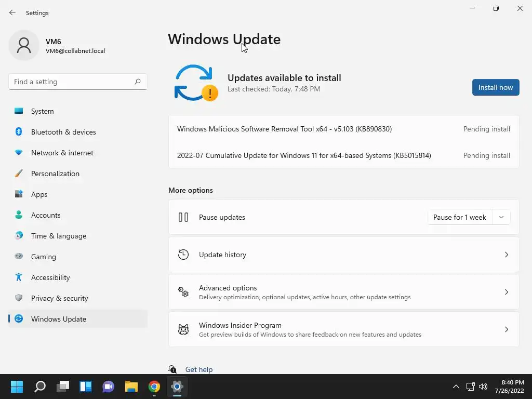Launch Chat from the taskbar
This screenshot has width=532, height=399.
(x=109, y=387)
